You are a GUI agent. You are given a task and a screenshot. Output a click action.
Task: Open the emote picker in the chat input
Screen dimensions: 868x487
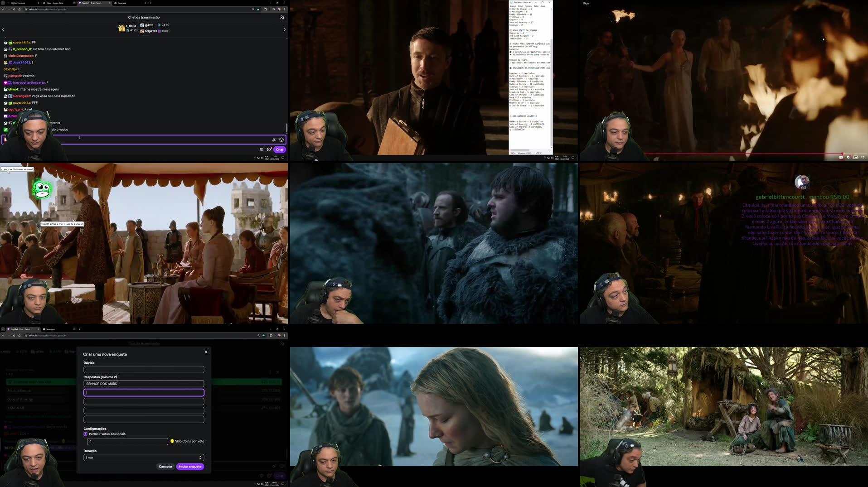pyautogui.click(x=281, y=140)
